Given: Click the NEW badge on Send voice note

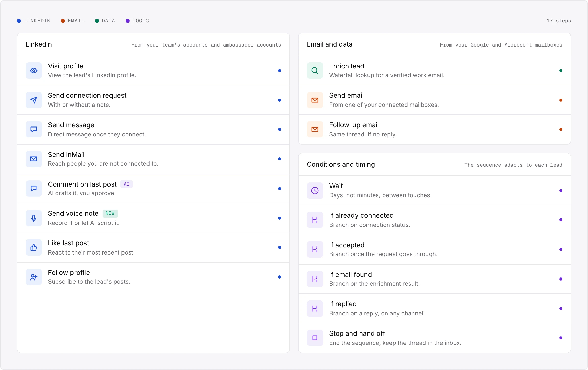Looking at the screenshot, I should pos(110,213).
